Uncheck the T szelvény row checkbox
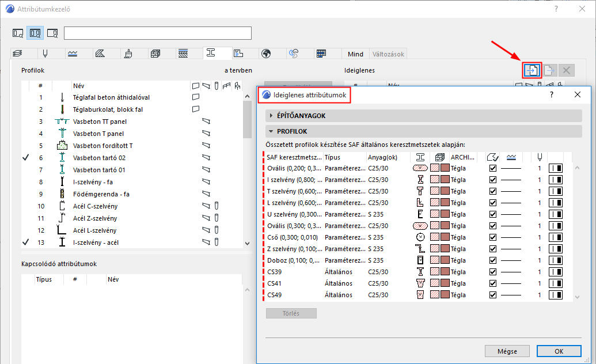The image size is (596, 364). [x=493, y=191]
